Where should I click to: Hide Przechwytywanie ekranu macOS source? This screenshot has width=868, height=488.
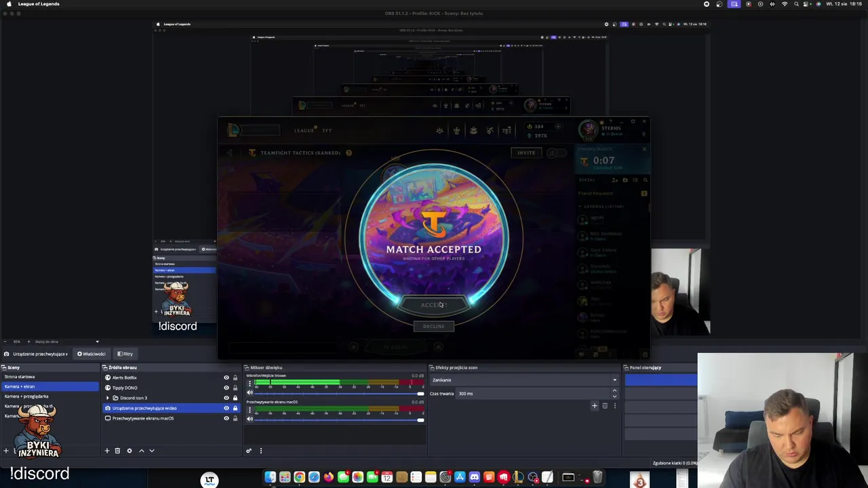(x=226, y=418)
